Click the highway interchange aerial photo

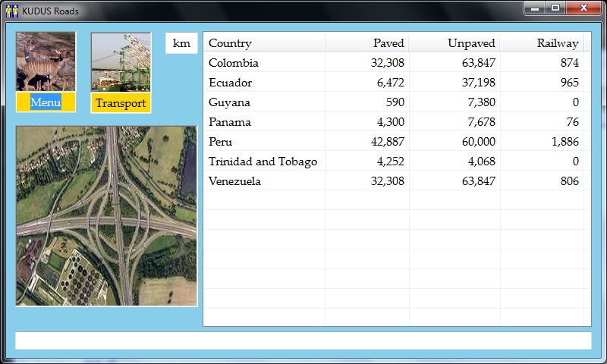pyautogui.click(x=106, y=216)
